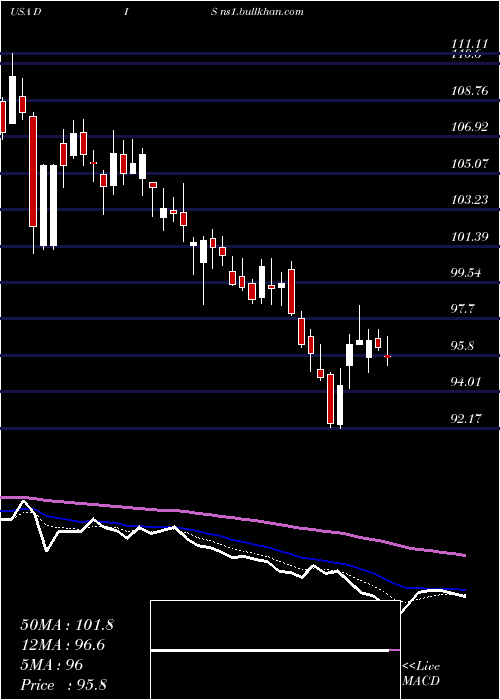This screenshot has height=700, width=500.
Task: Click the MACD indicator panel box
Action: point(275,650)
